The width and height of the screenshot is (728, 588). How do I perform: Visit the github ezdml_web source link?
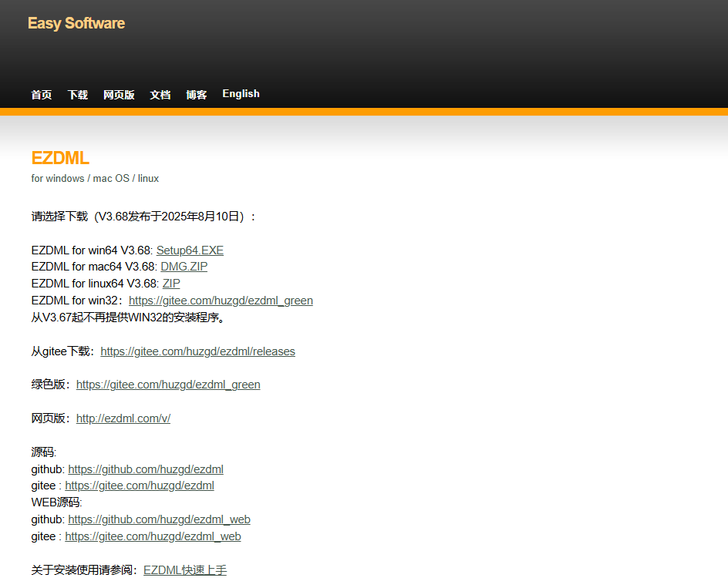(159, 519)
